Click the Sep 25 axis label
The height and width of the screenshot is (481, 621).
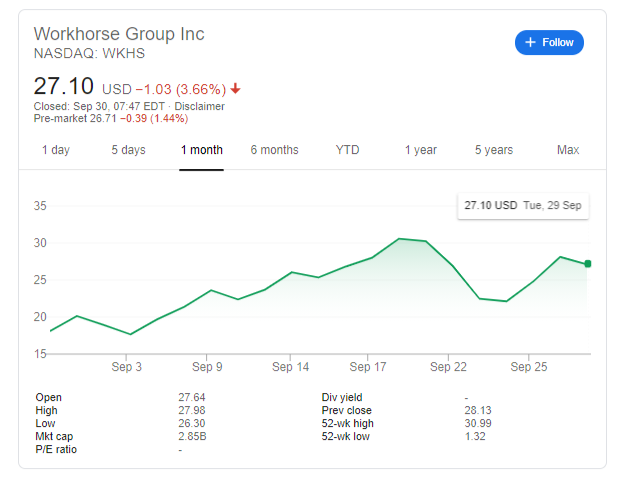(x=529, y=367)
